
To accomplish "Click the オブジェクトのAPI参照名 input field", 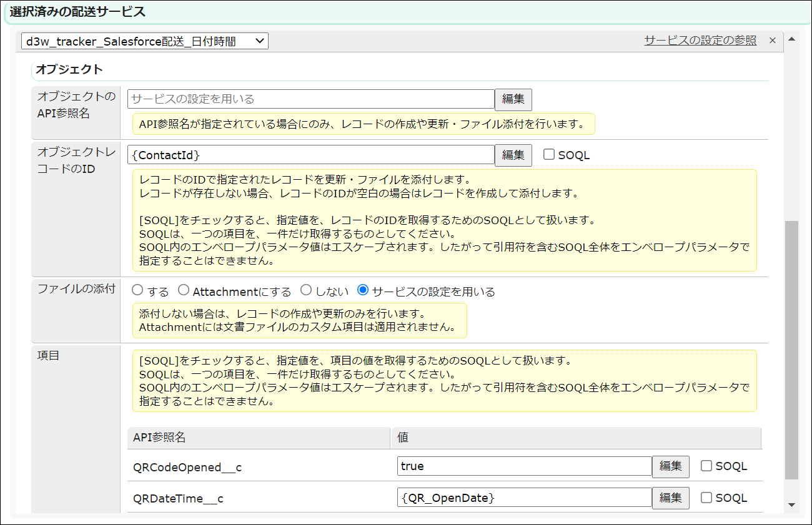I will click(x=310, y=99).
